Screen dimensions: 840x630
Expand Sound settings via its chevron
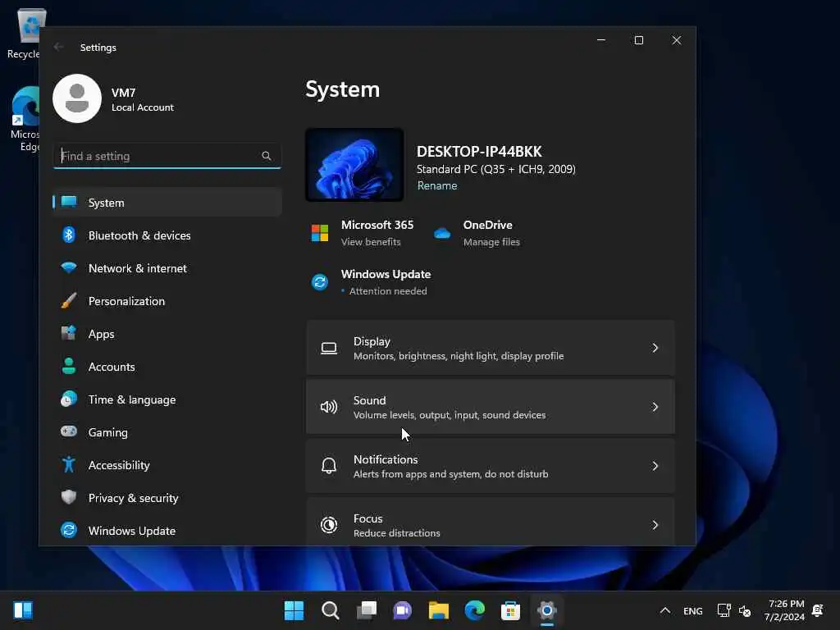(x=655, y=407)
